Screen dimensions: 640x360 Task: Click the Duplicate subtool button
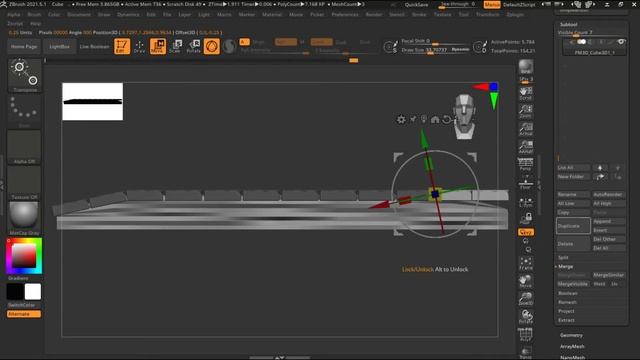point(573,226)
